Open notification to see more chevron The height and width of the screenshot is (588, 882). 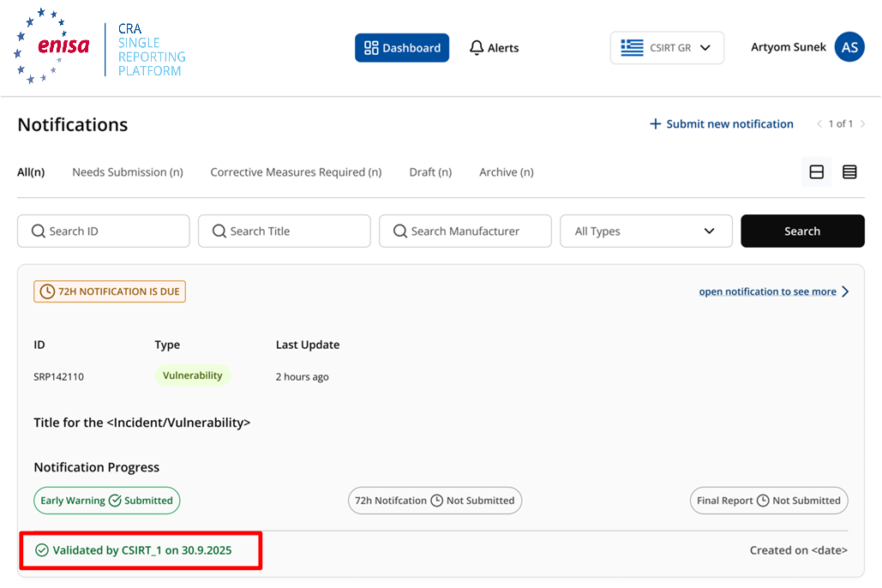[x=845, y=291]
